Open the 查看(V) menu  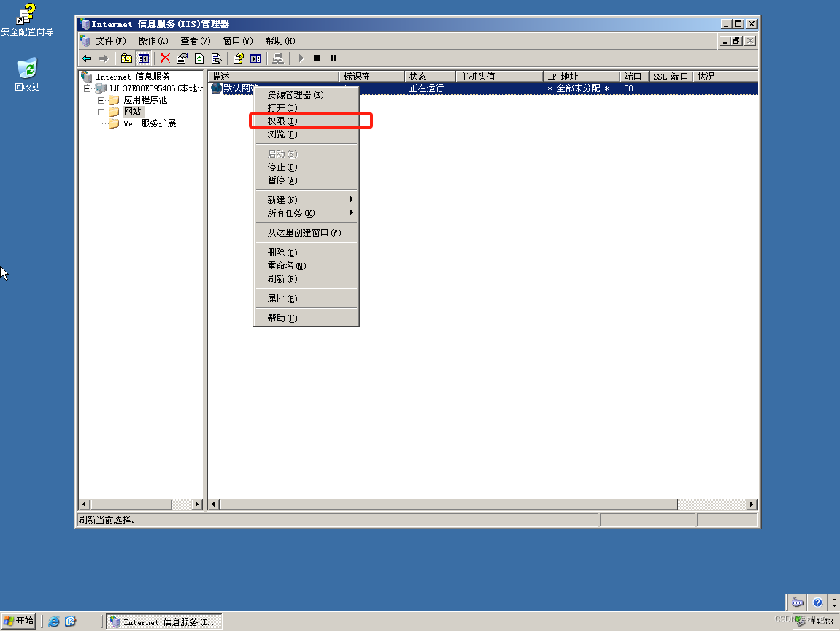(x=195, y=41)
